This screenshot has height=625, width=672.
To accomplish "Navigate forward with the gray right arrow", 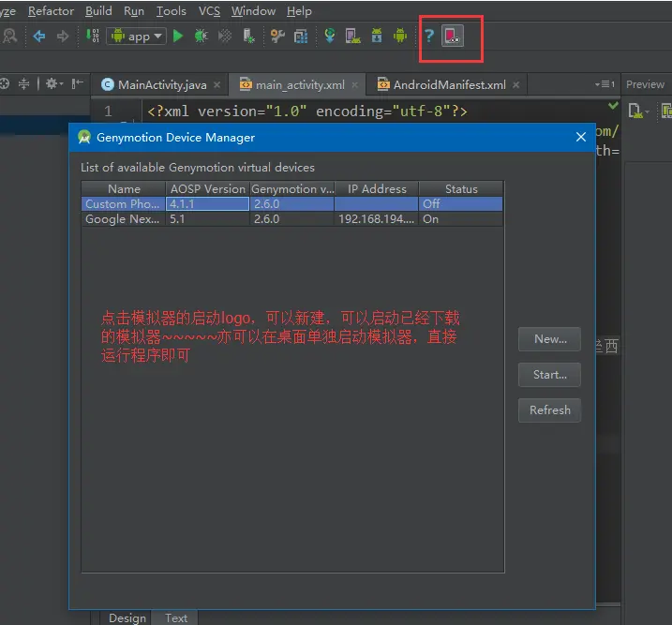I will pos(63,37).
